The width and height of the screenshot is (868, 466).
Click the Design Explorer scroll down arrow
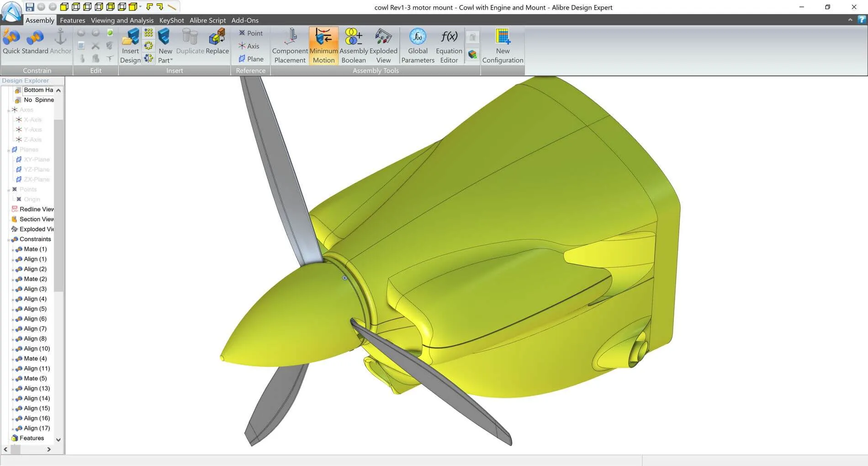[58, 439]
